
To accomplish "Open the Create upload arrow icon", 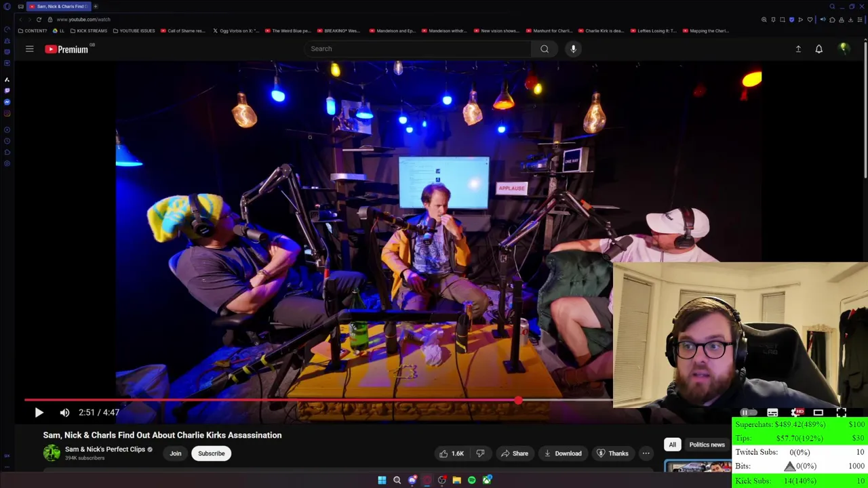I will click(798, 49).
